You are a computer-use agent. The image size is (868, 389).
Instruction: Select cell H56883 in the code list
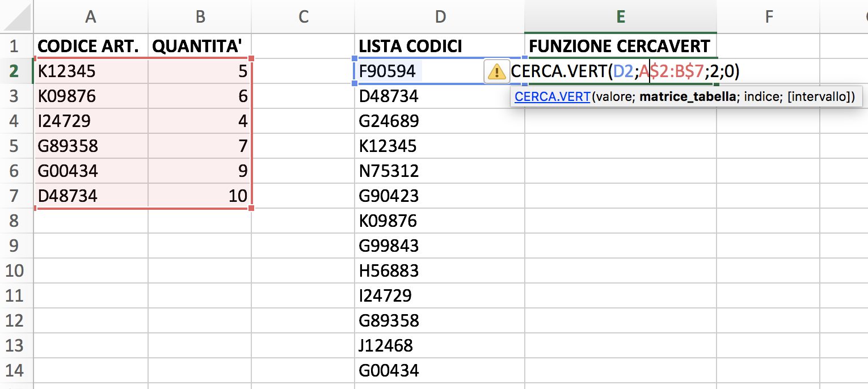440,270
